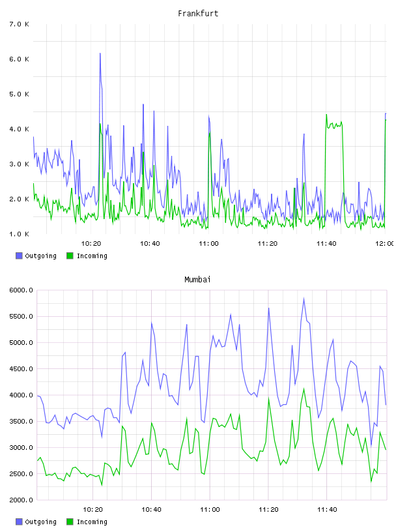The image size is (396, 532).
Task: Click the blue Outgoing swatch under Frankfurt chart
Action: point(19,256)
